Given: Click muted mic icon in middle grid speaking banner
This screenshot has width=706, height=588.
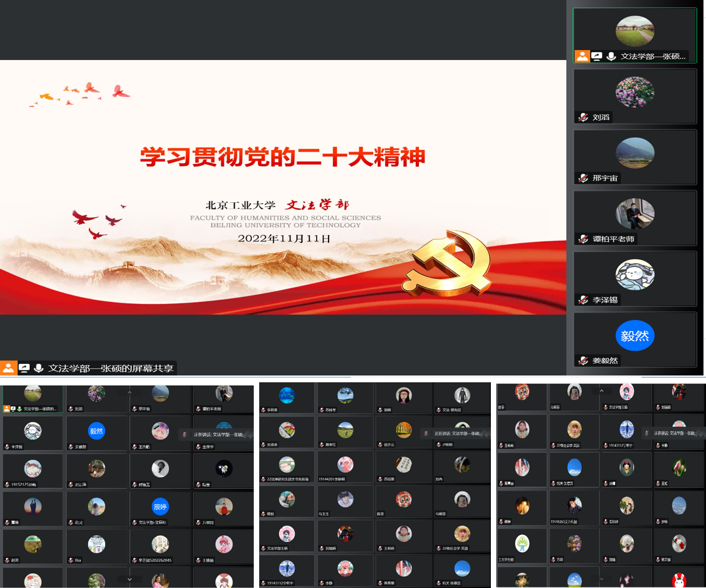Looking at the screenshot, I should click(426, 433).
